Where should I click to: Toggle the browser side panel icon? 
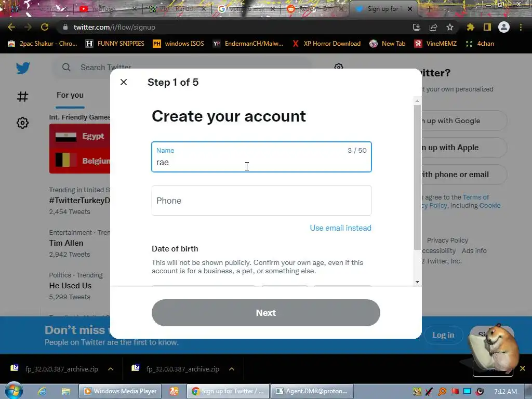pyautogui.click(x=487, y=27)
